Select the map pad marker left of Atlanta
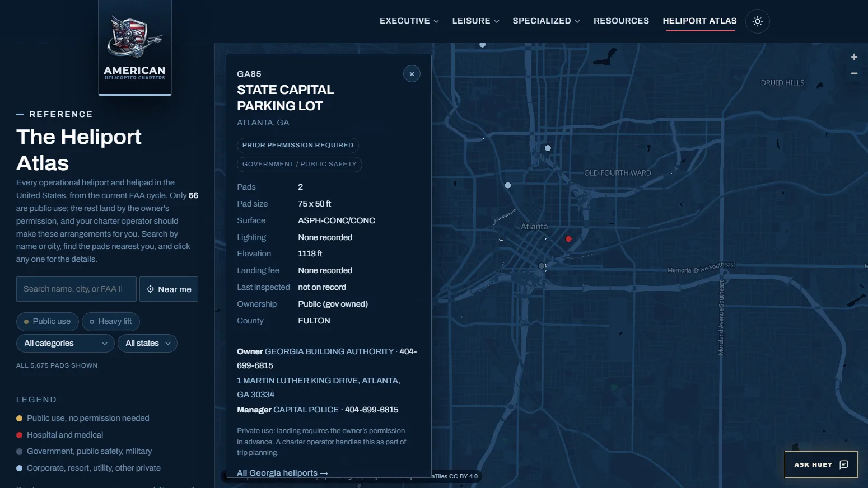Viewport: 868px width, 488px height. click(508, 185)
